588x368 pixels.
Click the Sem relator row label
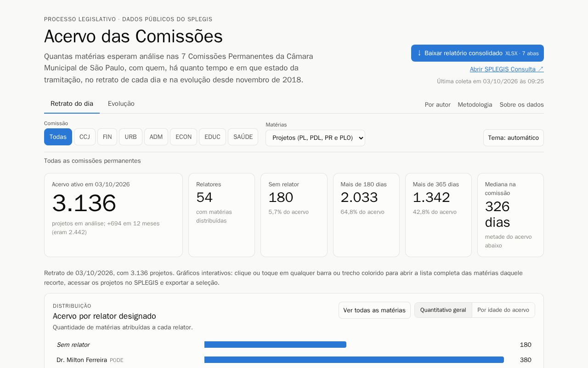point(73,345)
